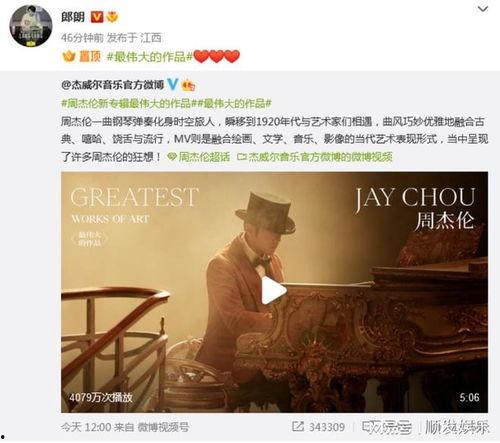The width and height of the screenshot is (500, 443).
Task: Click the repost icon next to 343309
Action: 297,426
